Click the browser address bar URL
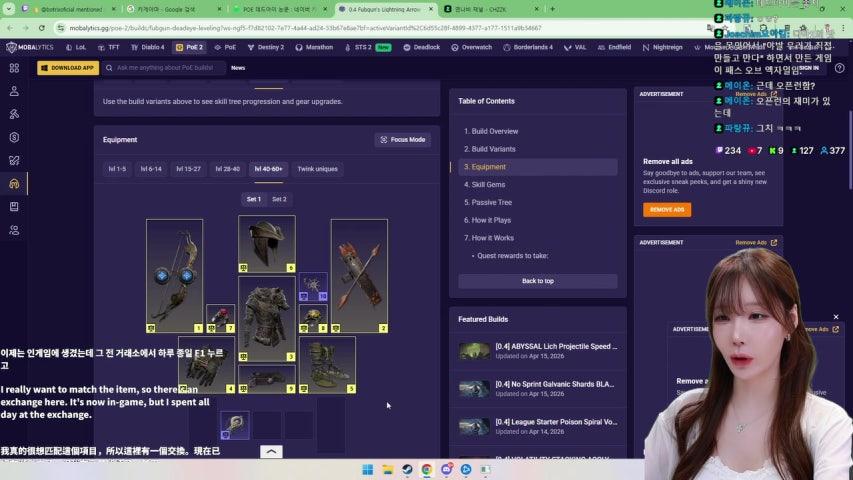 tap(305, 28)
